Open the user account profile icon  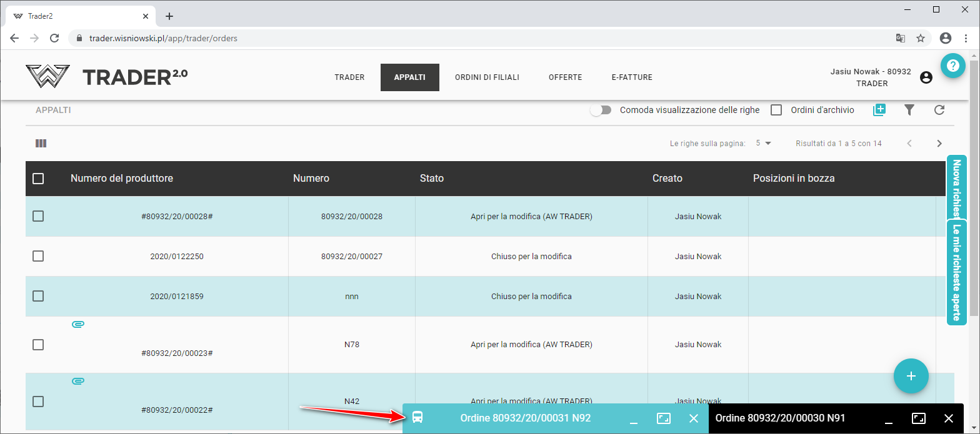(926, 77)
